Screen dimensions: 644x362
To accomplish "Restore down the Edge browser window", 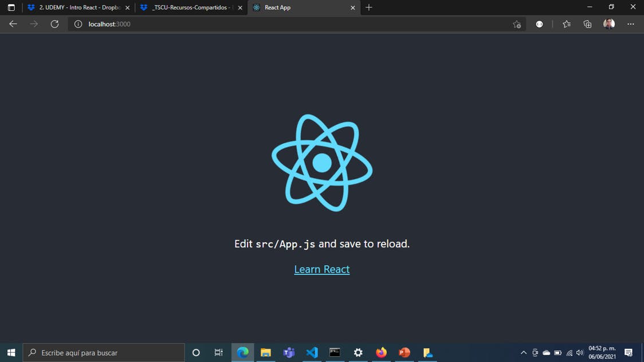I will pos(611,7).
